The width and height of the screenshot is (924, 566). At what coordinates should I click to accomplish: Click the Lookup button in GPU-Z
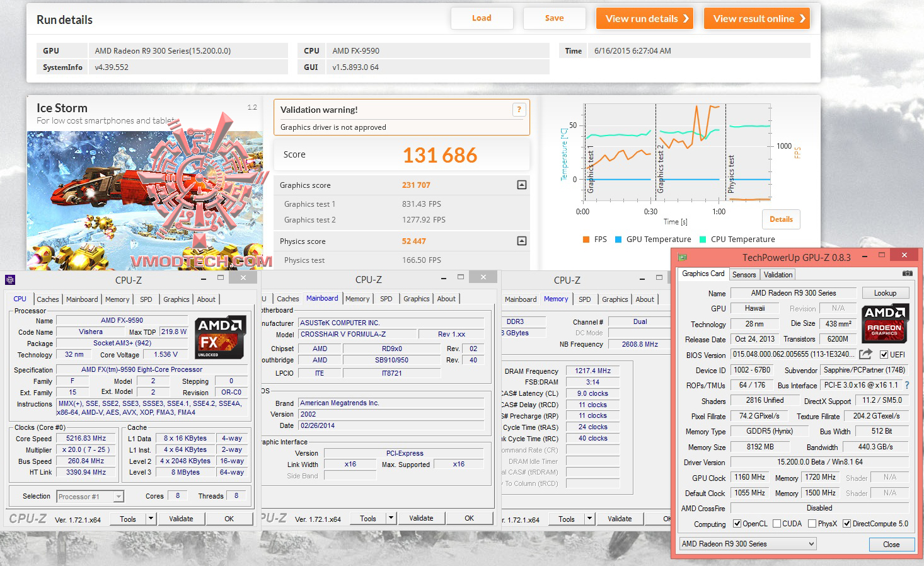pyautogui.click(x=885, y=293)
